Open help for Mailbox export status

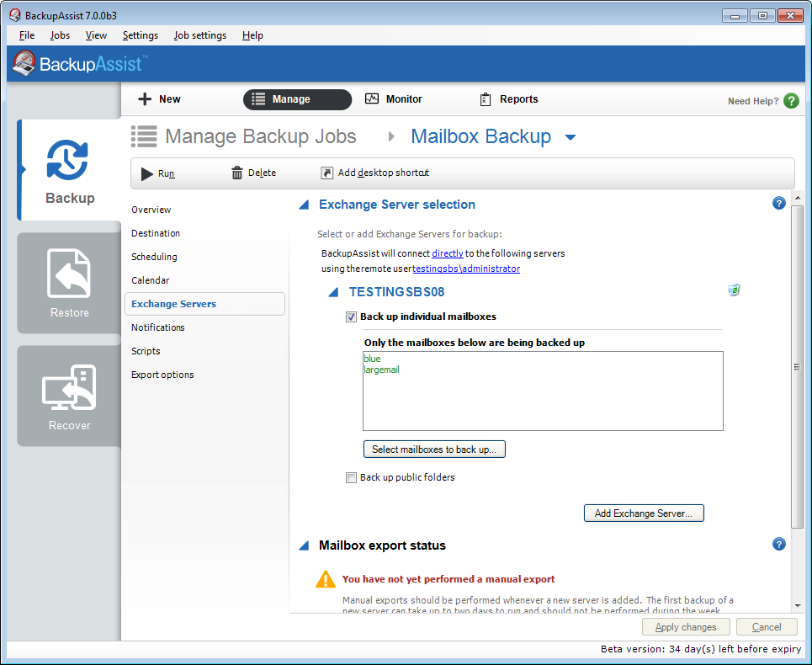[778, 544]
